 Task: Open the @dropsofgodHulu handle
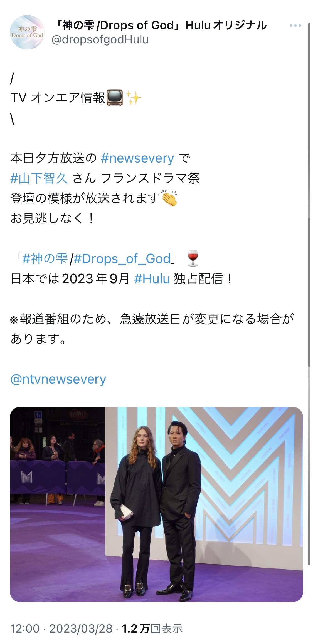click(x=100, y=40)
